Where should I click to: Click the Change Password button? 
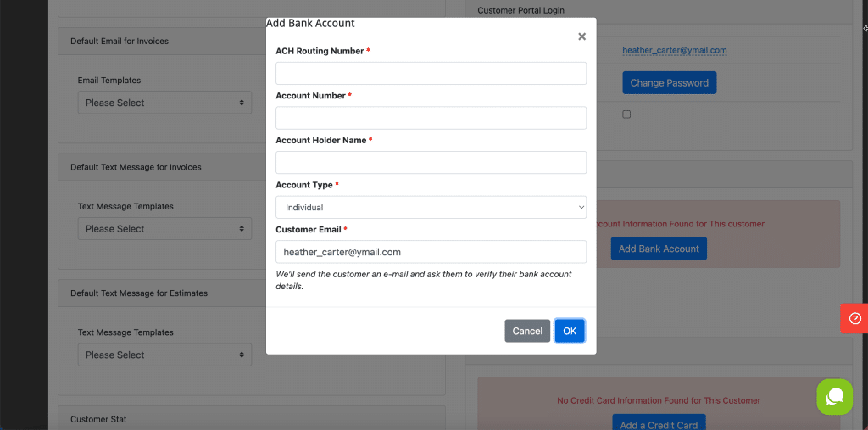670,82
